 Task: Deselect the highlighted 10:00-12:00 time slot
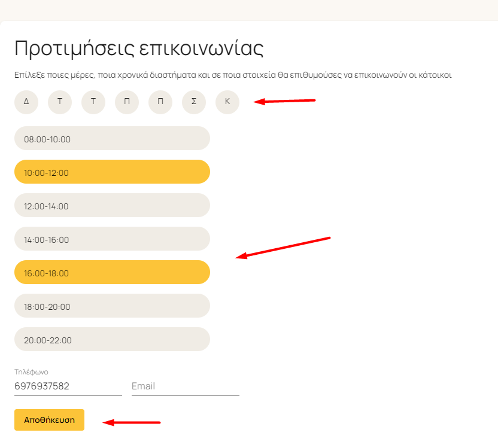112,172
